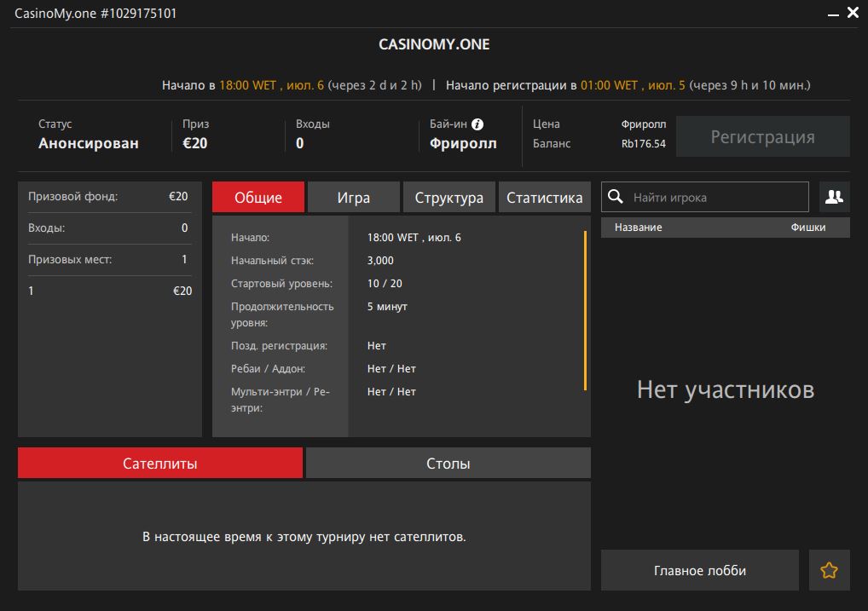
Task: Select the Сателлиты tab
Action: 160,463
